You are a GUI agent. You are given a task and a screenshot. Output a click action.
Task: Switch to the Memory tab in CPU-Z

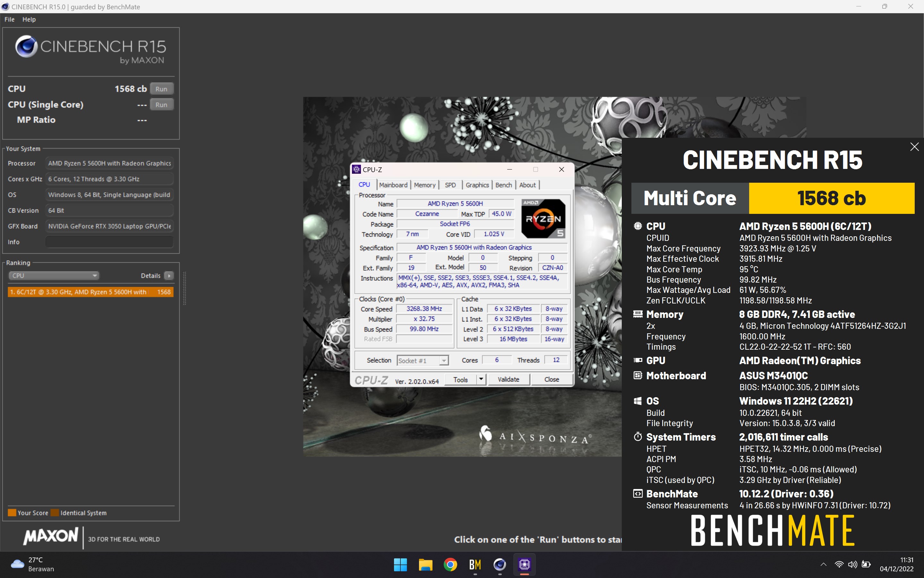(424, 185)
